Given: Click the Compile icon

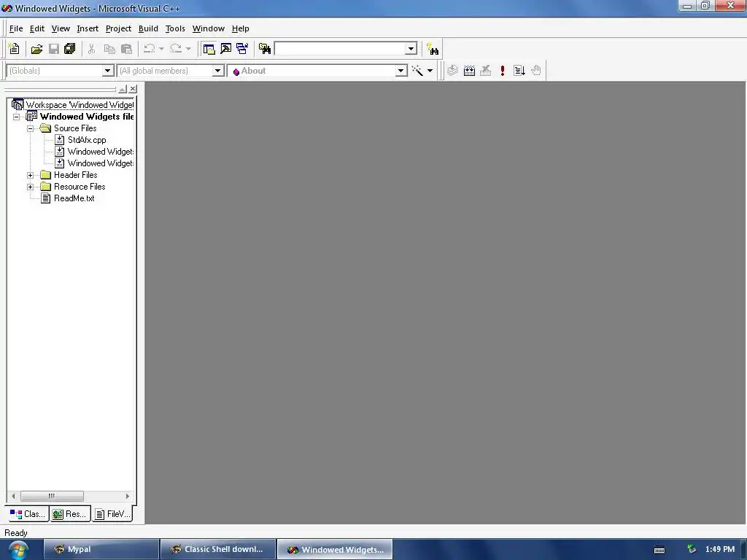Looking at the screenshot, I should (452, 71).
